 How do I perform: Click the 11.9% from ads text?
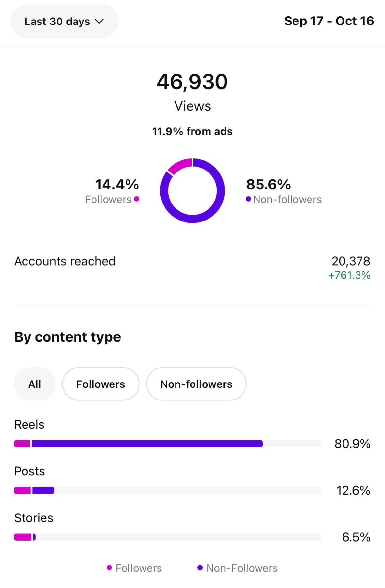192,131
